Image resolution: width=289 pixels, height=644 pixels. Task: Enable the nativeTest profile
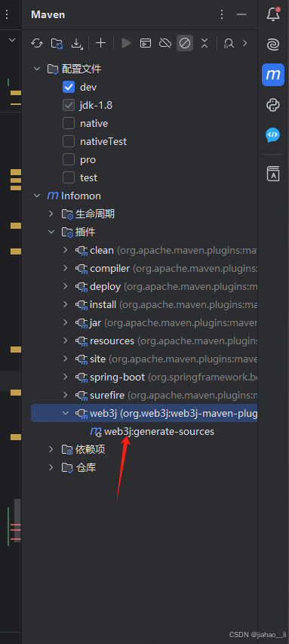pyautogui.click(x=69, y=141)
